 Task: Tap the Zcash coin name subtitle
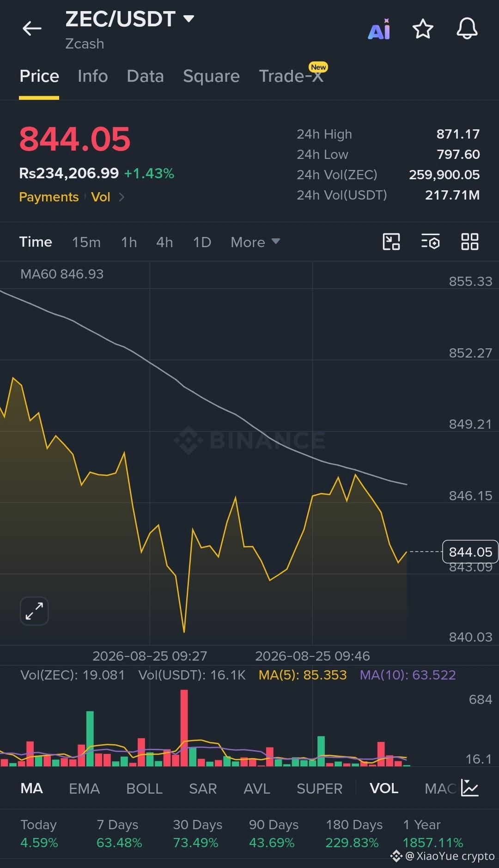(x=85, y=44)
